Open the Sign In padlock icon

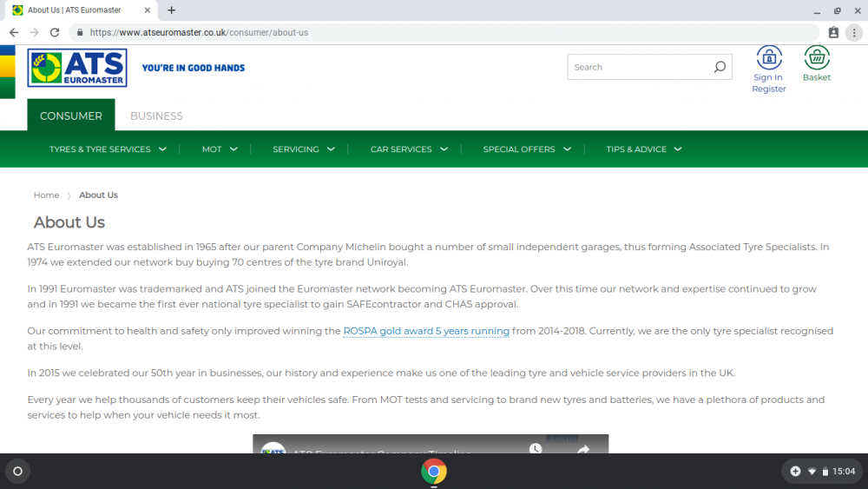click(x=769, y=57)
